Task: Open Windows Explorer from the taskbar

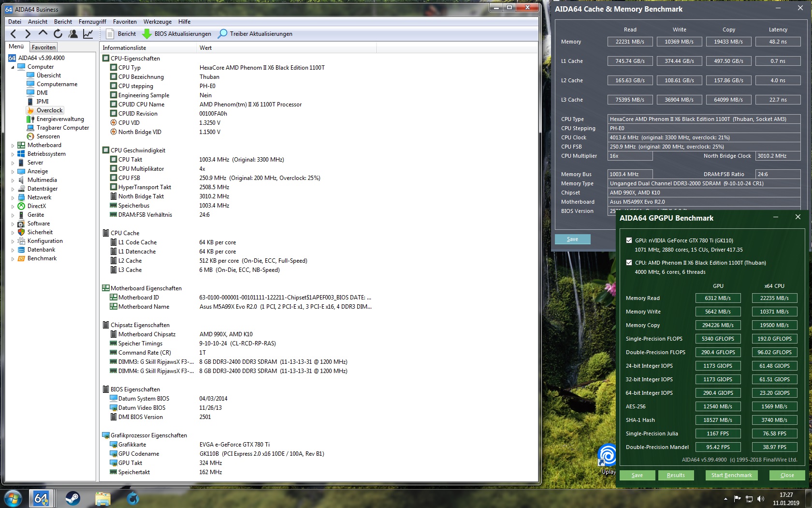Action: 103,498
